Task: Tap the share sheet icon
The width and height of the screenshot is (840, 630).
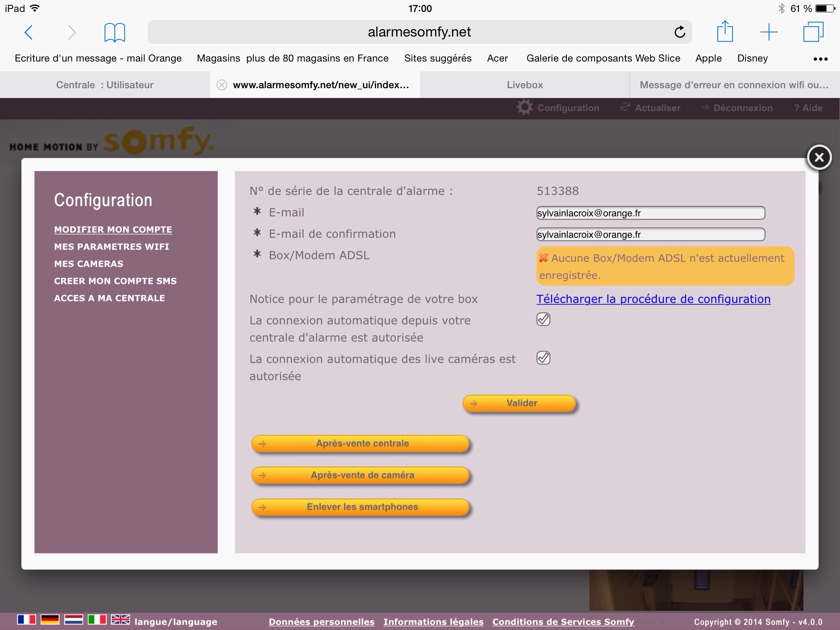Action: [x=725, y=32]
